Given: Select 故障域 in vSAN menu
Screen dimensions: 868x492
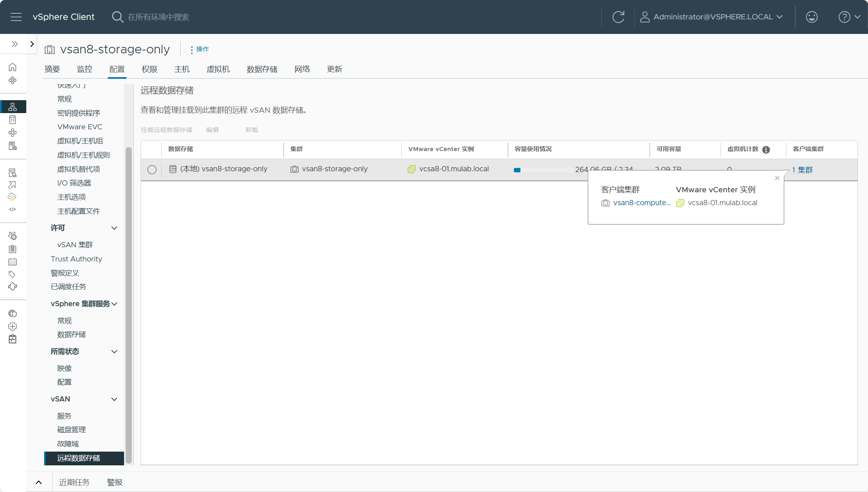Looking at the screenshot, I should pyautogui.click(x=68, y=444).
